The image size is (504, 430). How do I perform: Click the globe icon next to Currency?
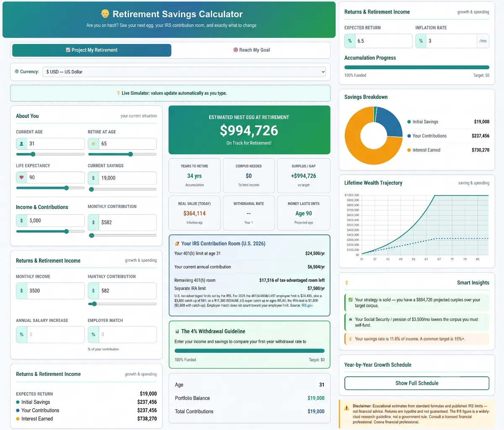tap(17, 71)
